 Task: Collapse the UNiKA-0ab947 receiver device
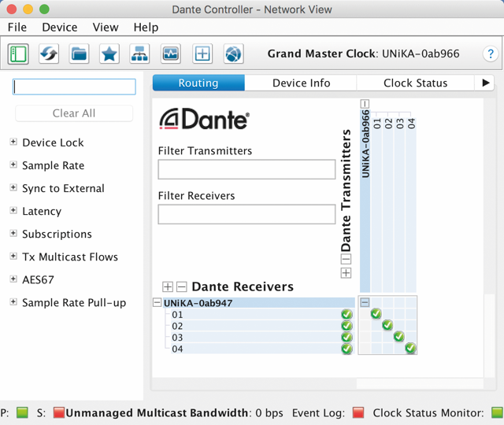(x=157, y=302)
